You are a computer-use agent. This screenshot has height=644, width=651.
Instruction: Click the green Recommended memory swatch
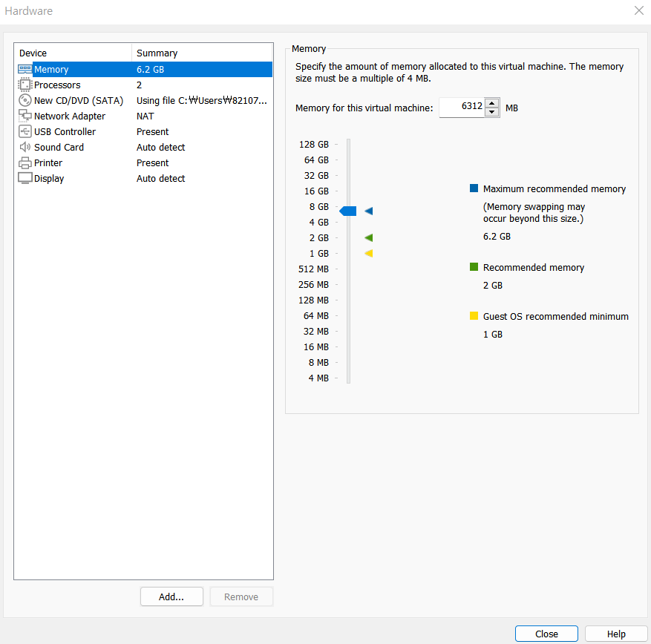474,267
